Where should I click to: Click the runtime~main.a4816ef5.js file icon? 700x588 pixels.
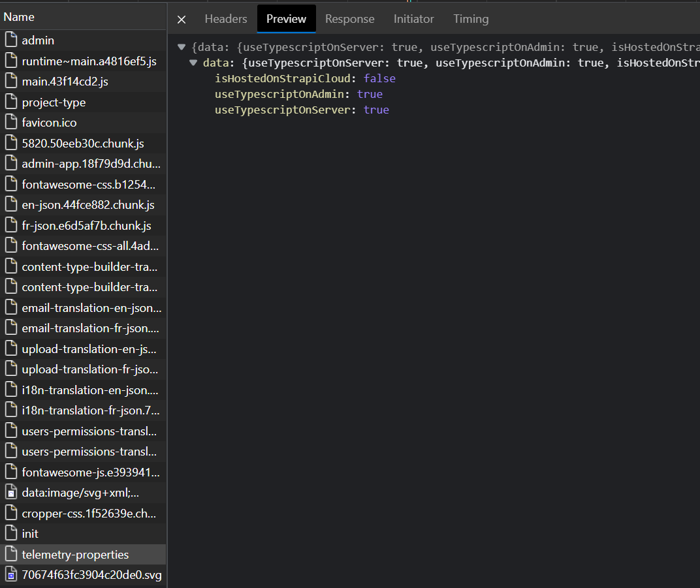click(x=11, y=61)
